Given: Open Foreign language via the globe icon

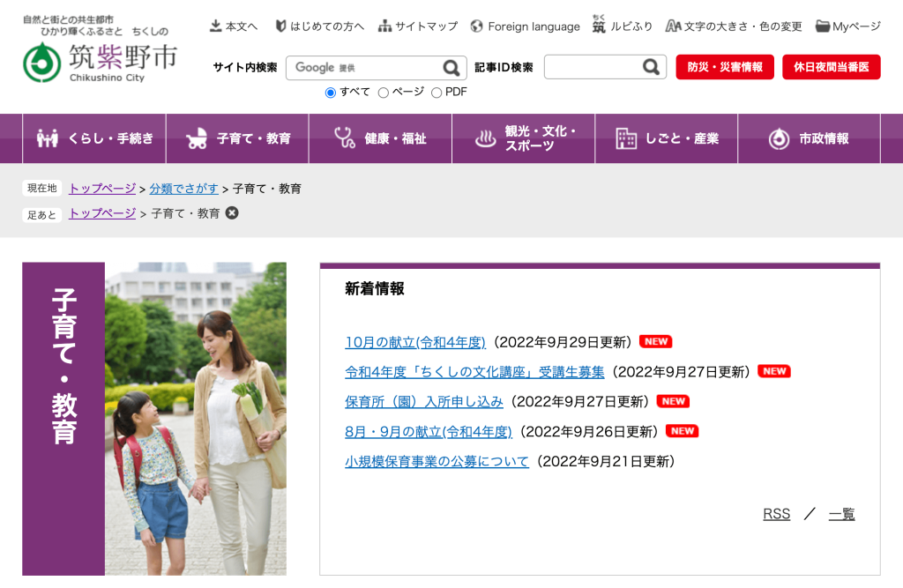Looking at the screenshot, I should (x=476, y=26).
